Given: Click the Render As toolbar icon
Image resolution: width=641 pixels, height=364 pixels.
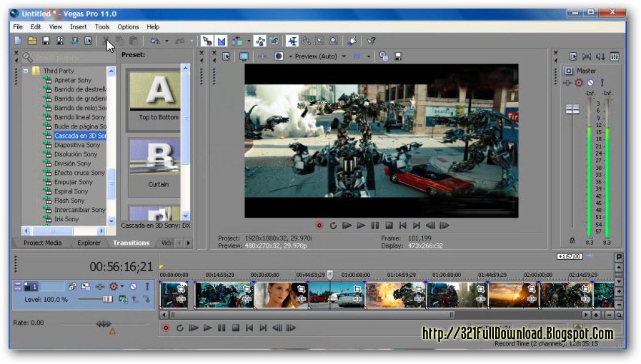Looking at the screenshot, I should pos(74,41).
